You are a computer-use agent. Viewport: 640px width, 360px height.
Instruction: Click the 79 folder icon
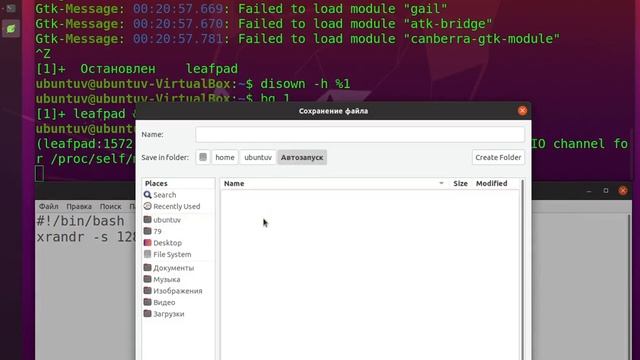pyautogui.click(x=147, y=231)
